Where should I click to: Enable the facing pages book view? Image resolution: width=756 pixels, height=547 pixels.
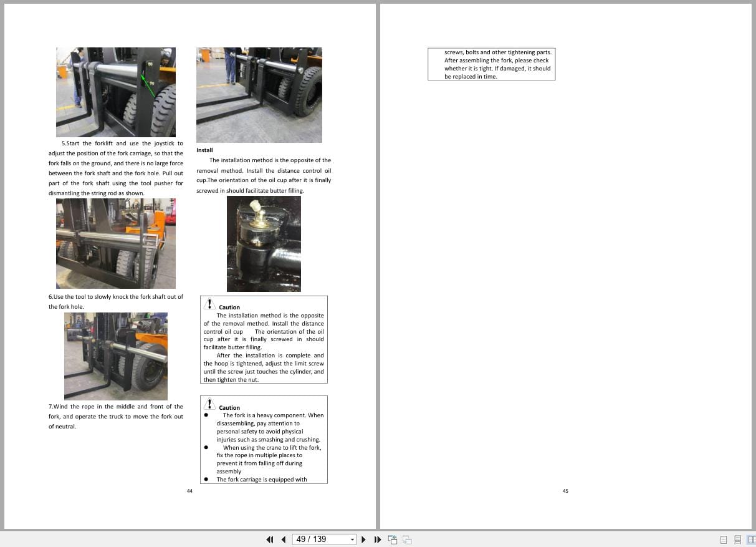coord(752,540)
